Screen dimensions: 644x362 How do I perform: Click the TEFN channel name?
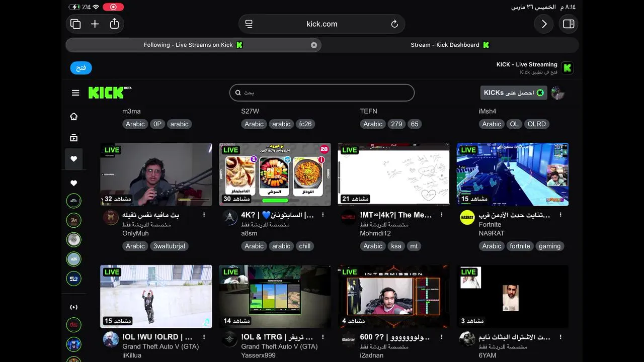(x=368, y=111)
